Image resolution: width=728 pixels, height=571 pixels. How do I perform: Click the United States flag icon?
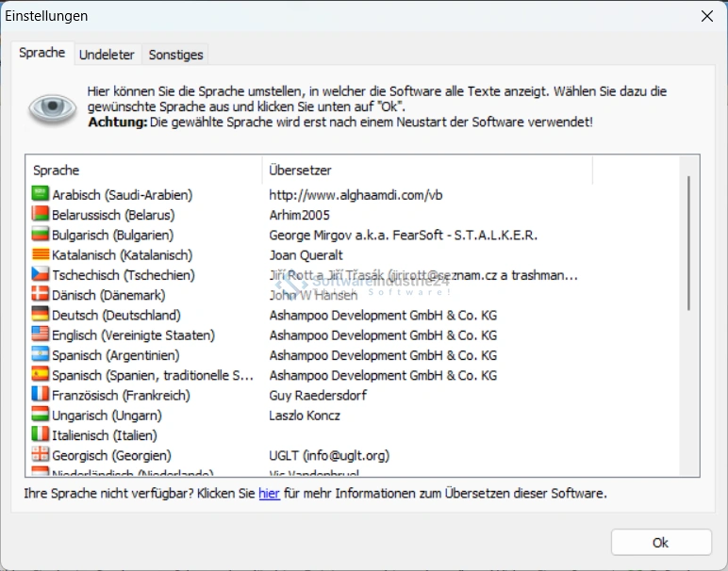click(x=41, y=334)
